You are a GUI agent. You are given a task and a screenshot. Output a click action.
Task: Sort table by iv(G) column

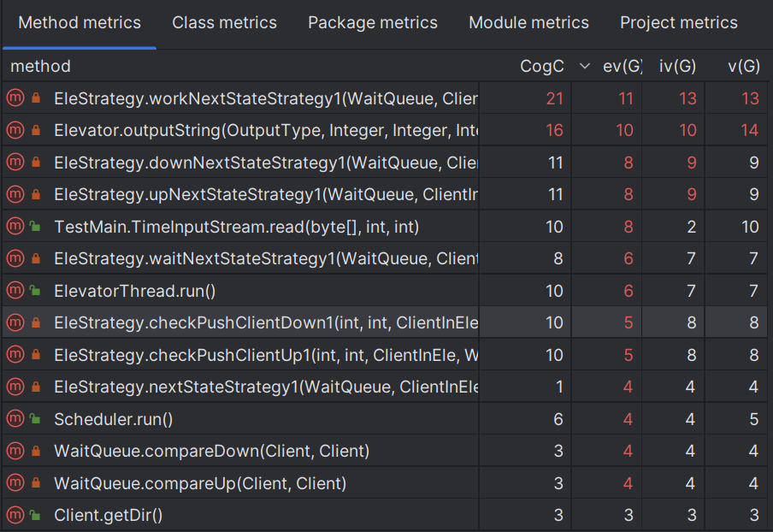click(x=679, y=66)
